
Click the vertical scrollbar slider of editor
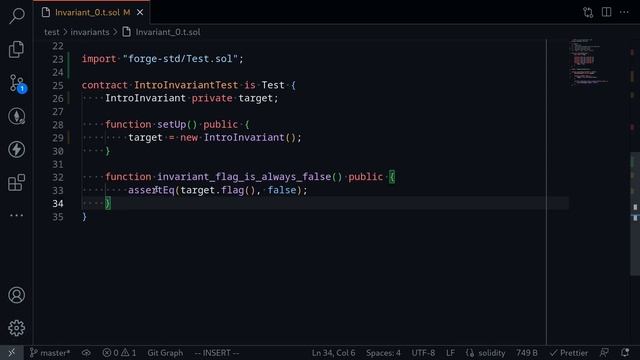635,214
